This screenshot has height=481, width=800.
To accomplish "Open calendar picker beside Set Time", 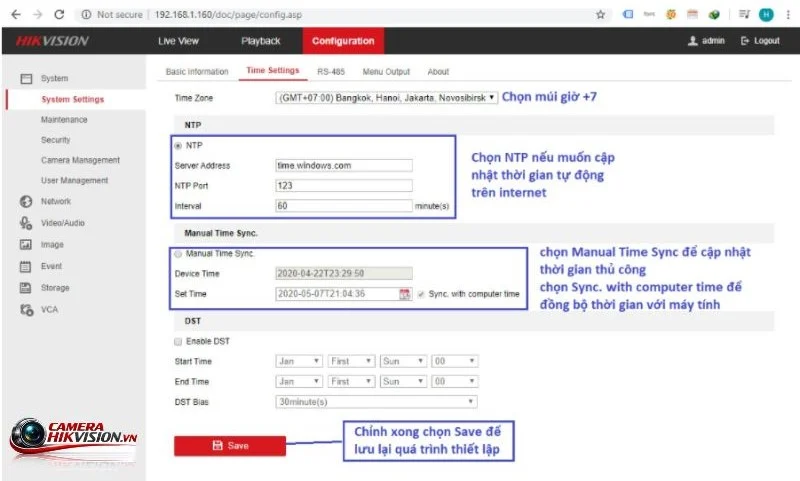I will coord(405,294).
